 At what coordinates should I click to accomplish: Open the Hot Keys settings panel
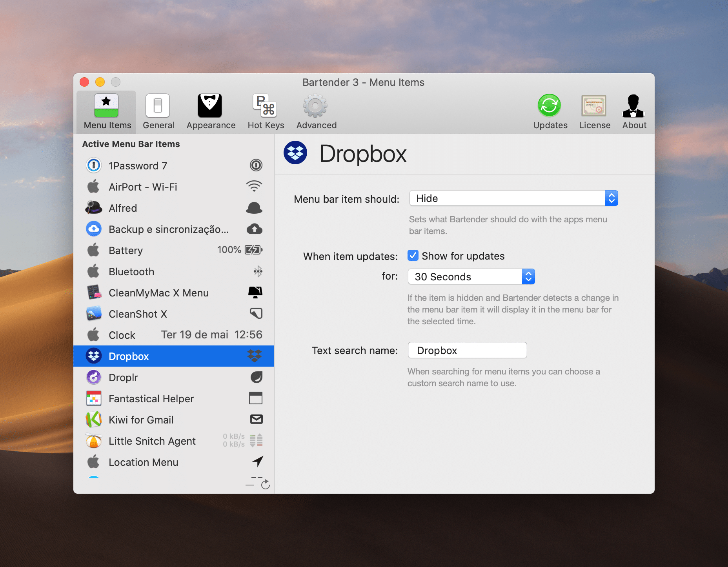click(x=266, y=111)
